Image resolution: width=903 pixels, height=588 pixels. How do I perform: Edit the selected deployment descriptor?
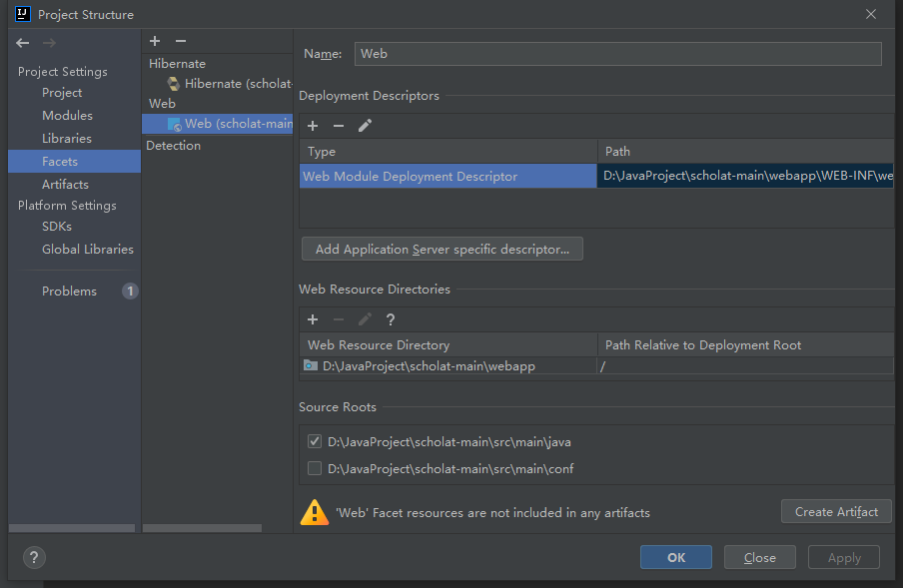point(365,126)
